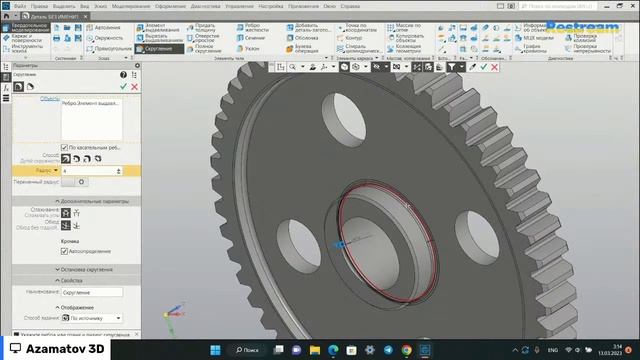Screen dimensions: 640x360
Task: Toggle Автоопределение checkbox under Кромка
Action: (x=64, y=251)
